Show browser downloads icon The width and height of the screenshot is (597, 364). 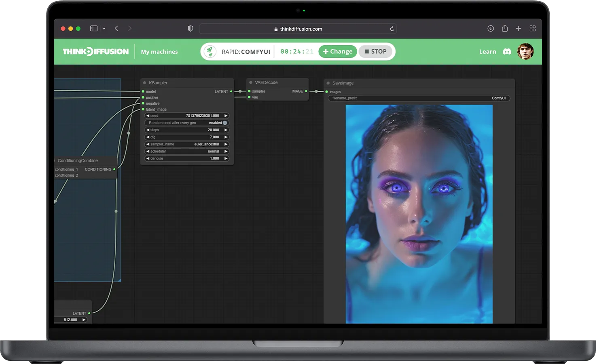(x=491, y=28)
